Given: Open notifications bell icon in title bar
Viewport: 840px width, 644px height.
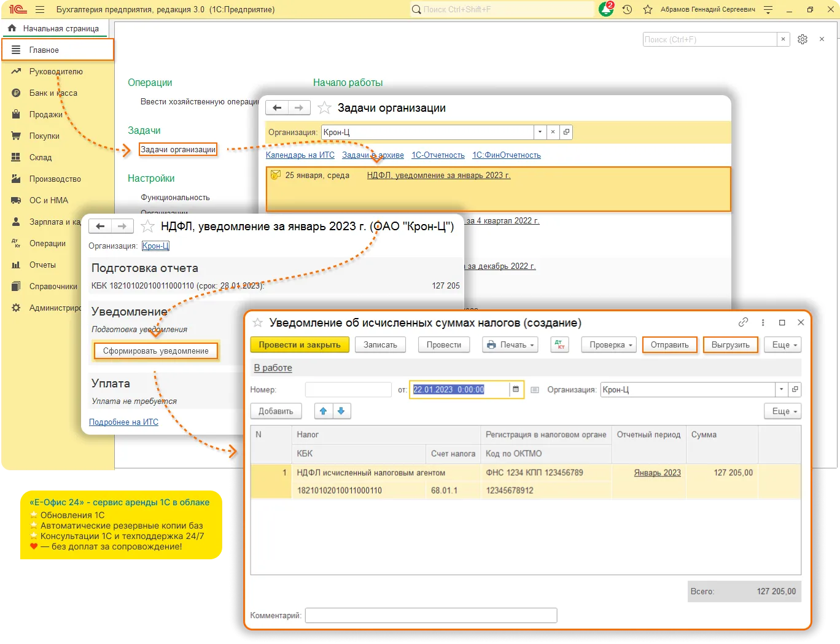Looking at the screenshot, I should pos(605,10).
